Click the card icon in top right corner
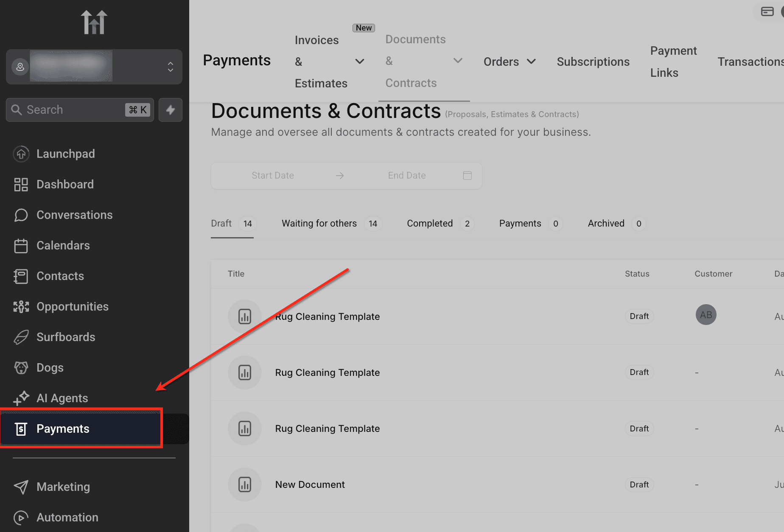 [x=767, y=11]
